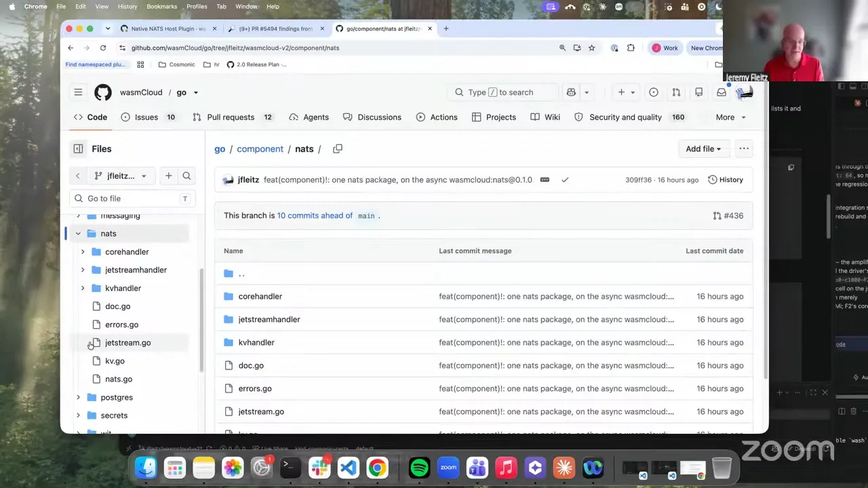Open Chrome extensions puzzle icon

pyautogui.click(x=631, y=47)
